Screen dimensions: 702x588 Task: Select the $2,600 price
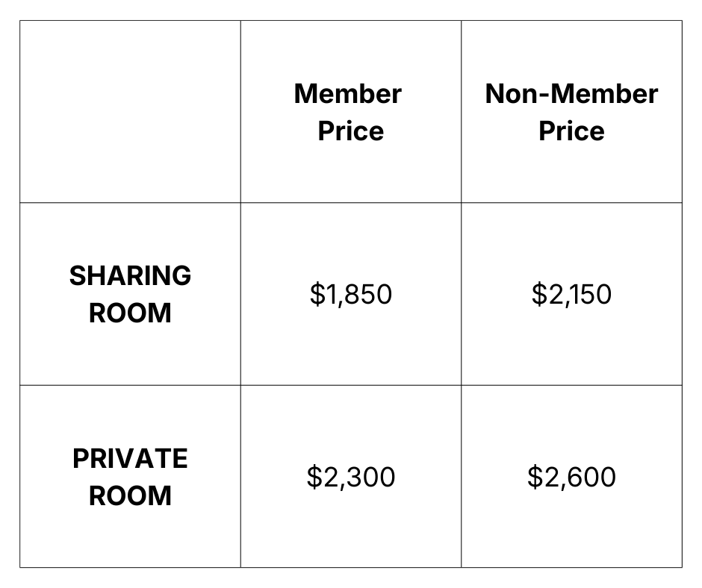point(571,477)
